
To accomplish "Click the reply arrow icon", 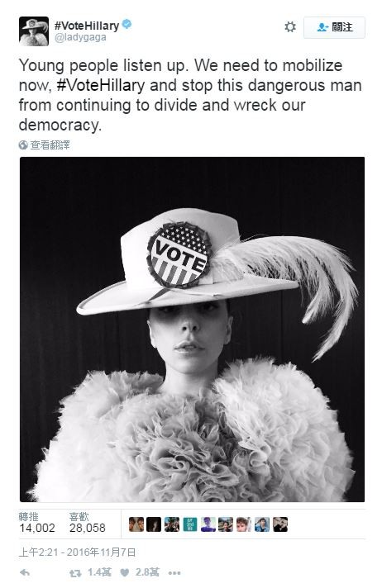I will point(25,572).
